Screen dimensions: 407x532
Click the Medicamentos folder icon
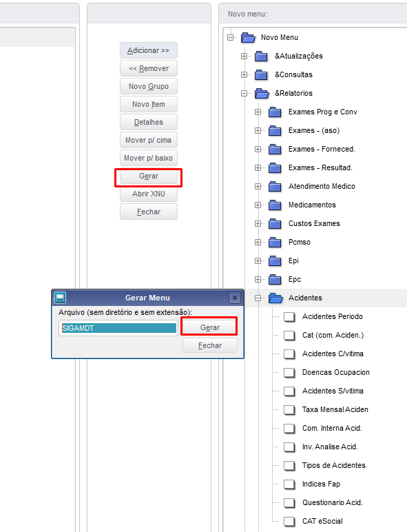[x=275, y=205]
